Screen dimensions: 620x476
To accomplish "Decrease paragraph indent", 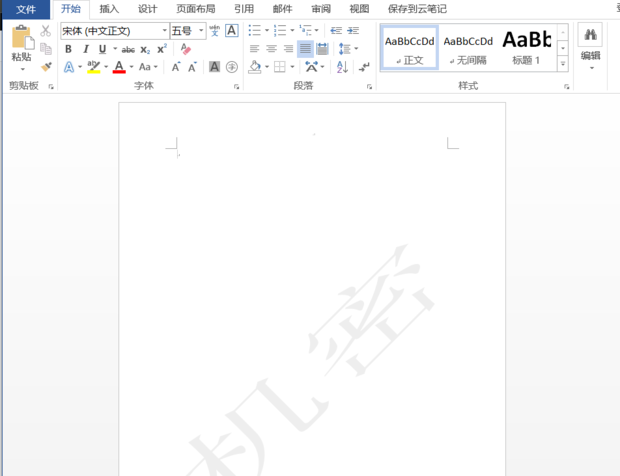I will coord(336,30).
